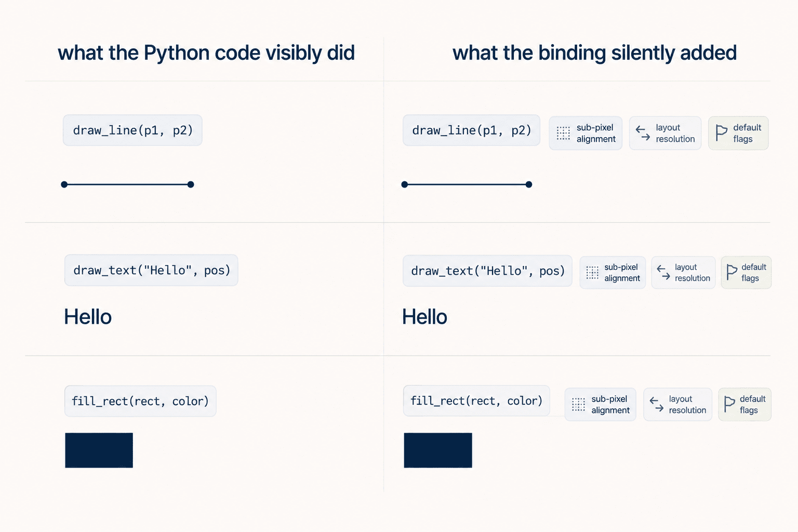This screenshot has height=532, width=798.
Task: Click 'sub-pixel alignment' label in draw_line row
Action: click(596, 134)
